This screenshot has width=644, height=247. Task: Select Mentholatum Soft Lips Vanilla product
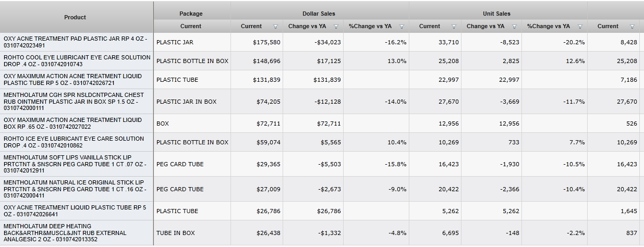tap(76, 164)
